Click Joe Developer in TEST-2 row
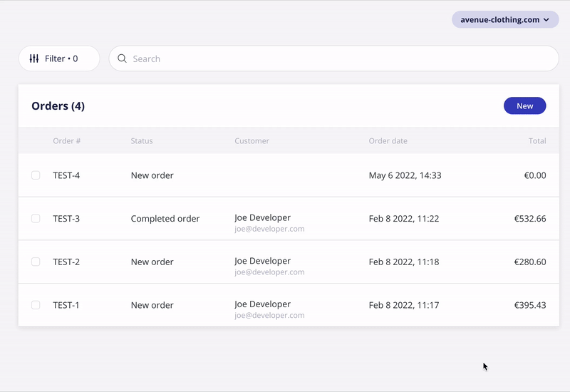Screen dimensions: 570x392 (262, 261)
